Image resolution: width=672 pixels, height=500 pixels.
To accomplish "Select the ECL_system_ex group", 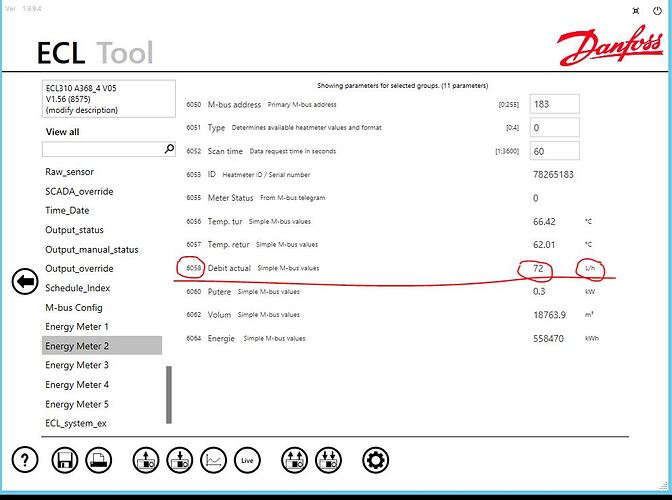I will pyautogui.click(x=76, y=423).
